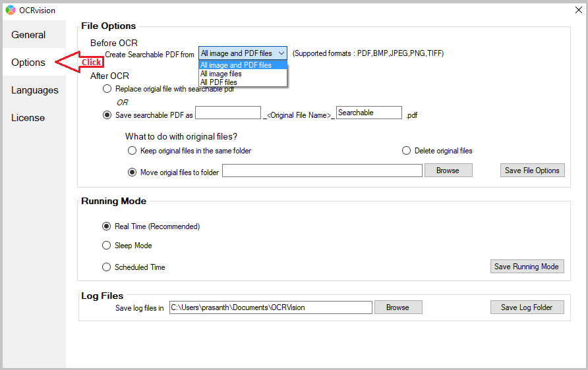This screenshot has height=370, width=588.
Task: Click the <Original File Name> label
Action: coord(299,115)
